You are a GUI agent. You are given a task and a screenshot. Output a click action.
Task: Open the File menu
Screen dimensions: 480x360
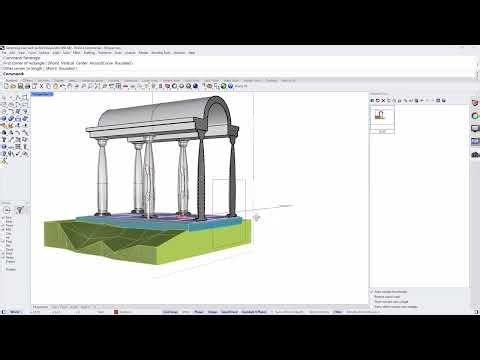4,53
